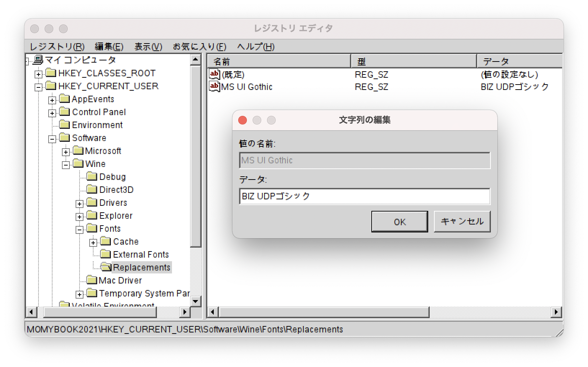Screen dimensions: 588x367
Task: Click OK in the 文字列の編集 dialog
Action: tap(399, 222)
